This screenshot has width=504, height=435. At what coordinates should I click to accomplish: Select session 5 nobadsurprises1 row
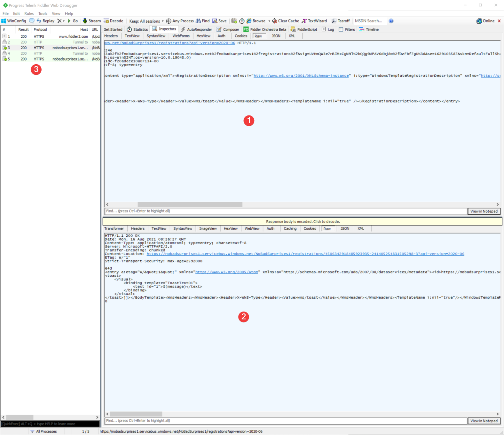click(50, 59)
